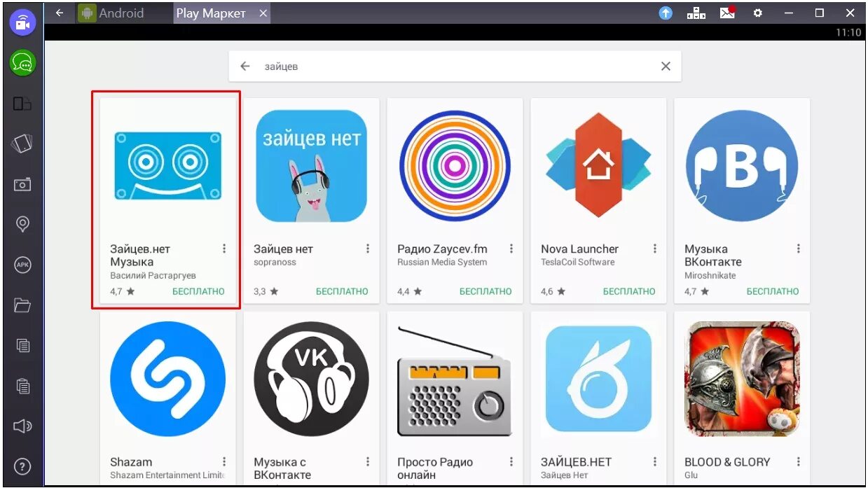The height and width of the screenshot is (488, 868).
Task: Click the BLOOD & GLORY title text
Action: coord(727,462)
